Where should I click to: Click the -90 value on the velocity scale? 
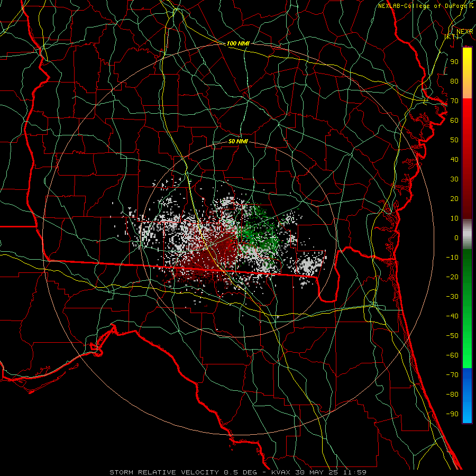tap(452, 414)
